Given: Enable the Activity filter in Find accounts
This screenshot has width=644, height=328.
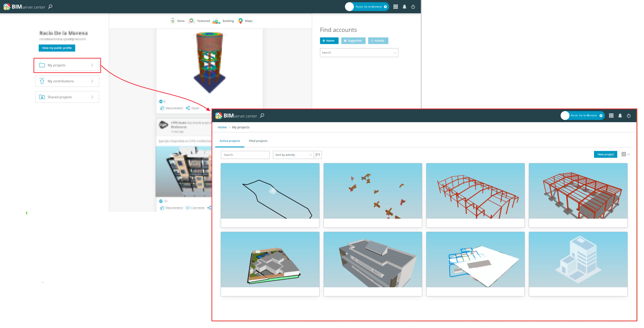Looking at the screenshot, I should pyautogui.click(x=378, y=41).
